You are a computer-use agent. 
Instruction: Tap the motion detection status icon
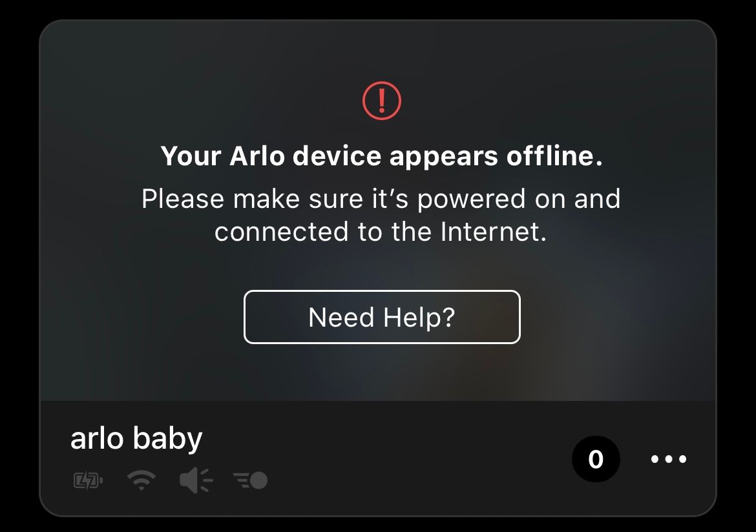[250, 480]
